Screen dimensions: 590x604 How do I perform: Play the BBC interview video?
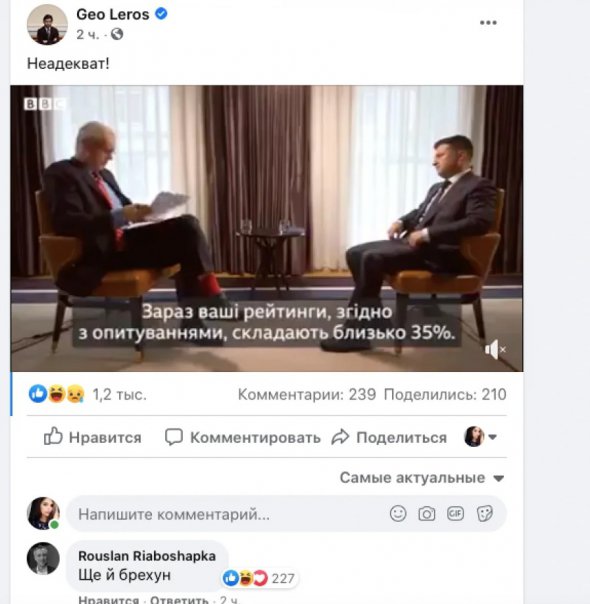point(267,228)
